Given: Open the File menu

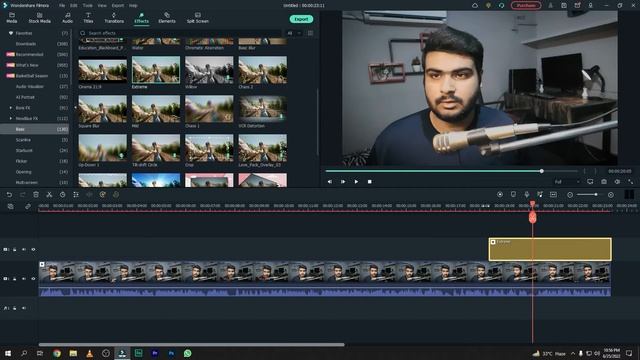Looking at the screenshot, I should pos(62,6).
